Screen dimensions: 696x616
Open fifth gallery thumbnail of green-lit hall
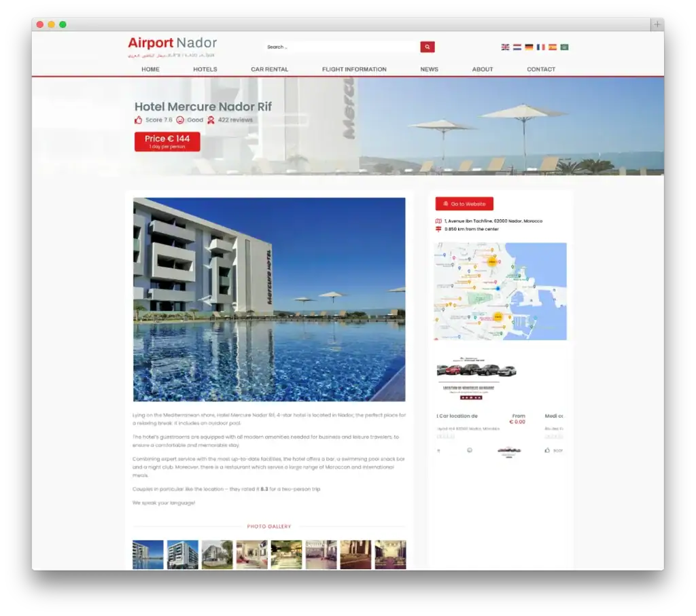click(286, 554)
